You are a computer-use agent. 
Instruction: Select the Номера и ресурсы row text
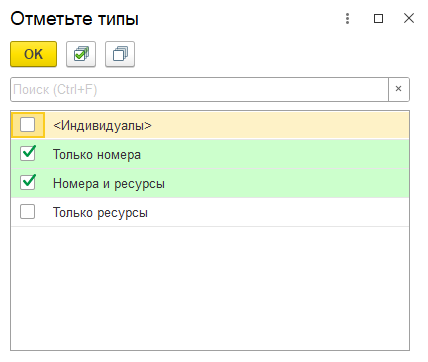[109, 184]
